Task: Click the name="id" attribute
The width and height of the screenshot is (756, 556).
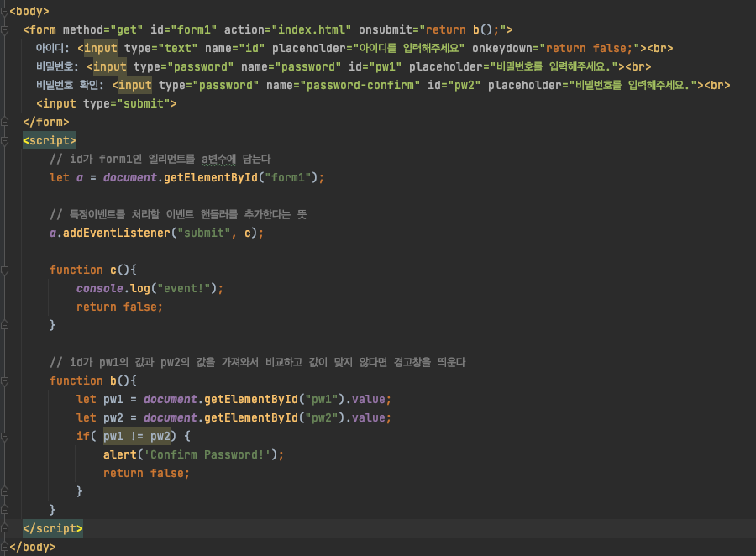Action: point(235,48)
